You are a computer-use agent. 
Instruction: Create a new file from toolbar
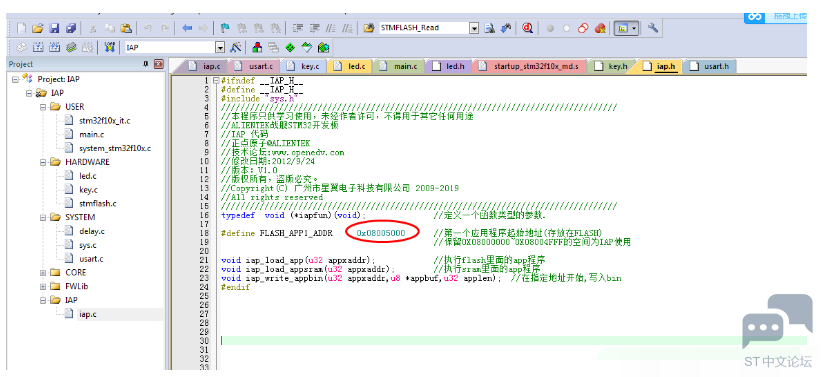21,28
